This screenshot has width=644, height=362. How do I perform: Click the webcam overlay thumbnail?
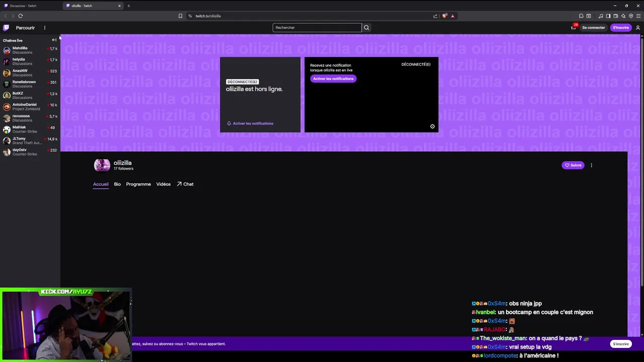(66, 324)
